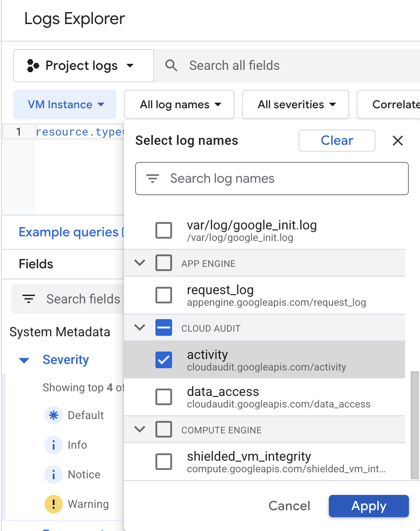Select the Warning severity icon
420x531 pixels.
tap(54, 504)
